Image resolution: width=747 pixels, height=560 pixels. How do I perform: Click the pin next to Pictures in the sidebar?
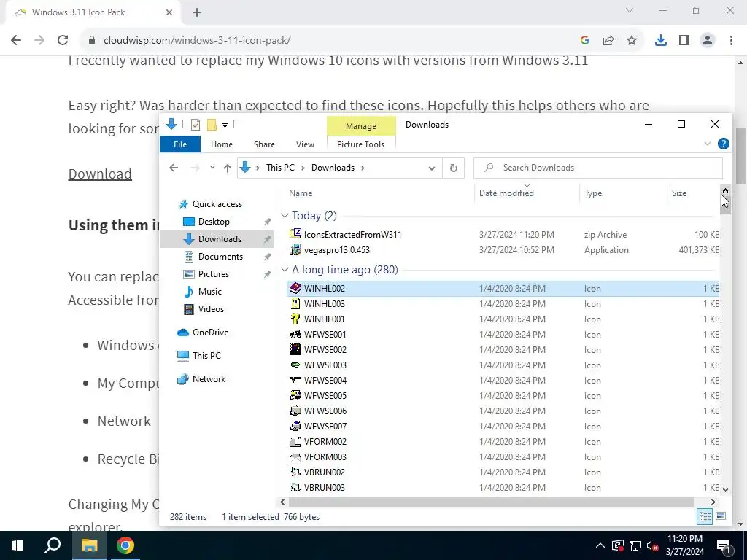pos(267,275)
